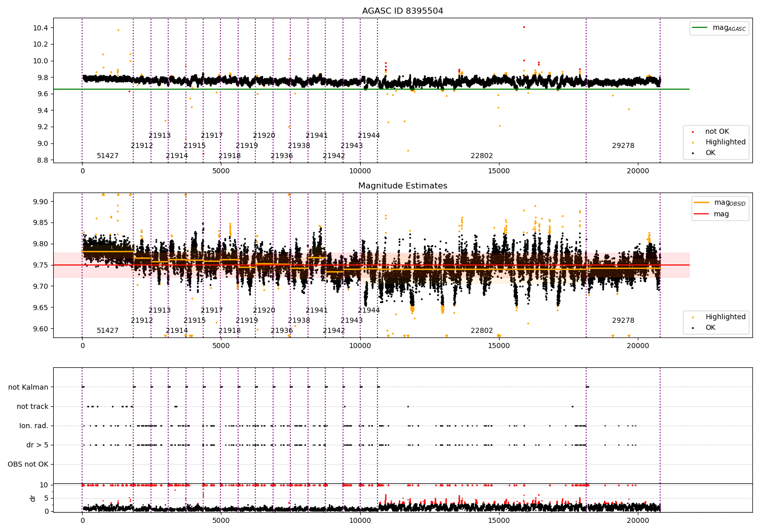Screen dimensions: 760x532
Task: Click the 'not Kalman' row label
Action: (28, 387)
